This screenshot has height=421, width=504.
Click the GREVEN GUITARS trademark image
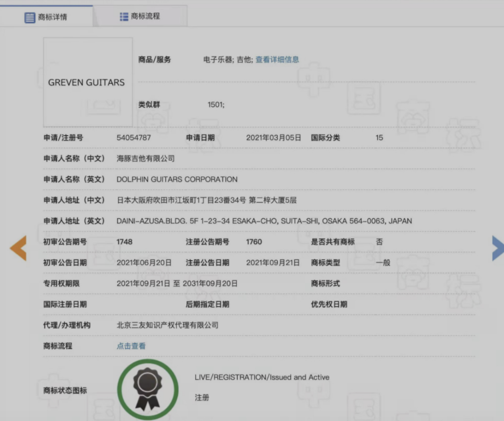(x=88, y=82)
